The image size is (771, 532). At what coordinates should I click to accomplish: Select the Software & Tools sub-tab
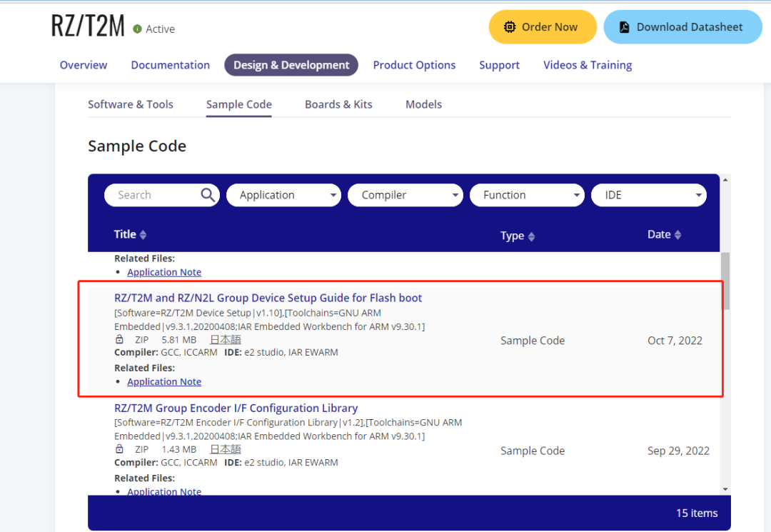coord(131,104)
